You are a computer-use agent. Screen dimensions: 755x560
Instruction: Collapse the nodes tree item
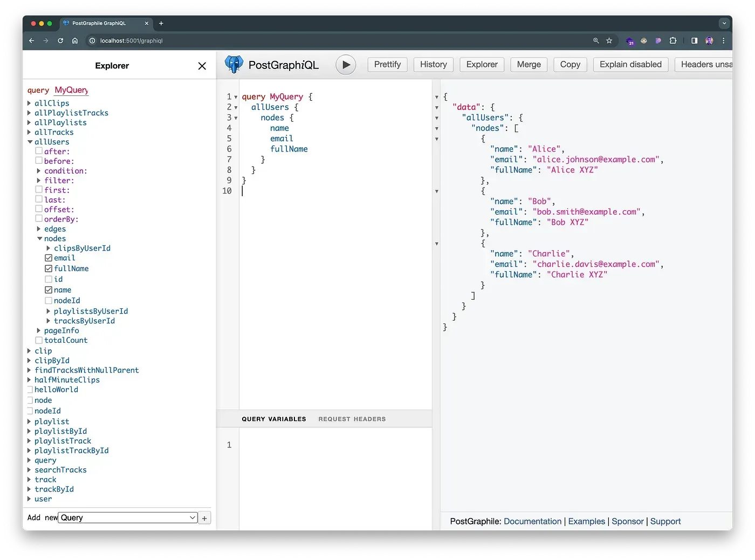coord(39,238)
